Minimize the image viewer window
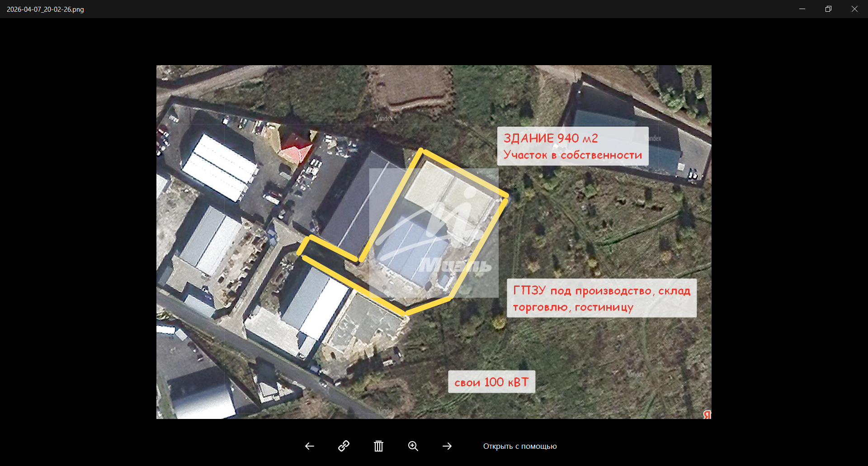868x466 pixels. 802,9
